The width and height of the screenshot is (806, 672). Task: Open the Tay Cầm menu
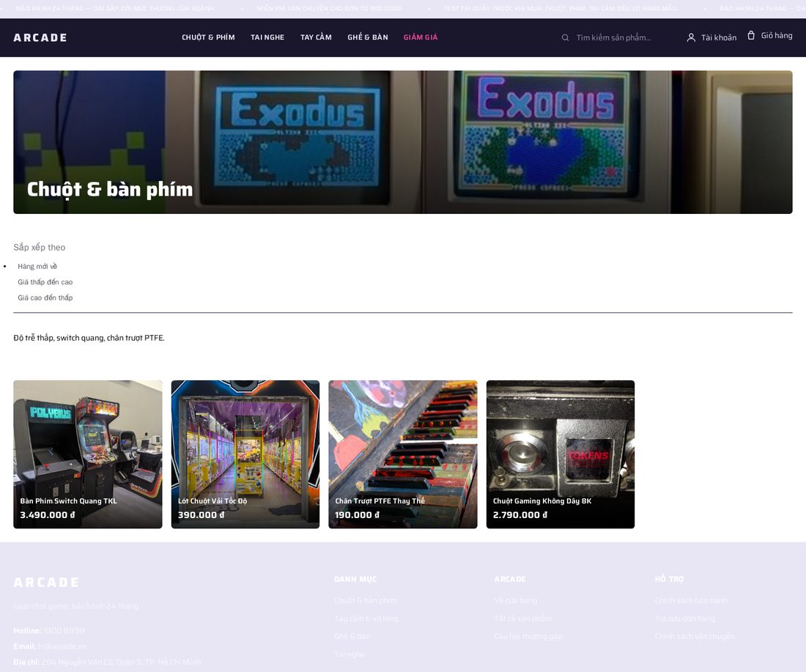[x=316, y=37]
